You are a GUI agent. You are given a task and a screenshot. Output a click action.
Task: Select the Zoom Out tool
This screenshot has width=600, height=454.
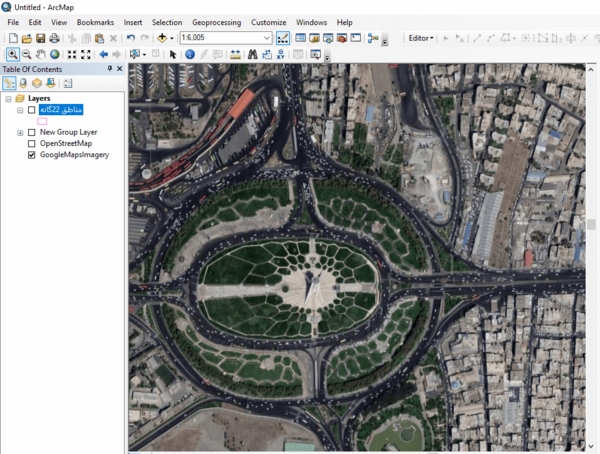coord(26,54)
